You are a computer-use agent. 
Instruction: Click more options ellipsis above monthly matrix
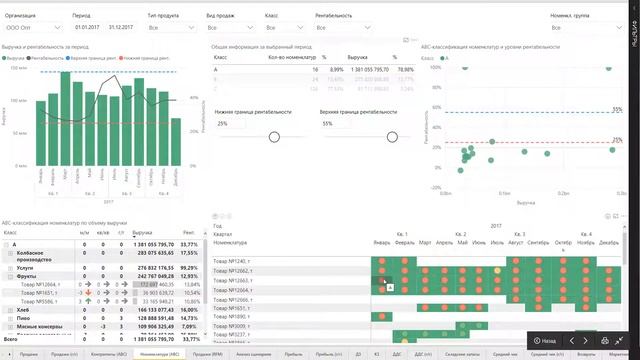(623, 216)
